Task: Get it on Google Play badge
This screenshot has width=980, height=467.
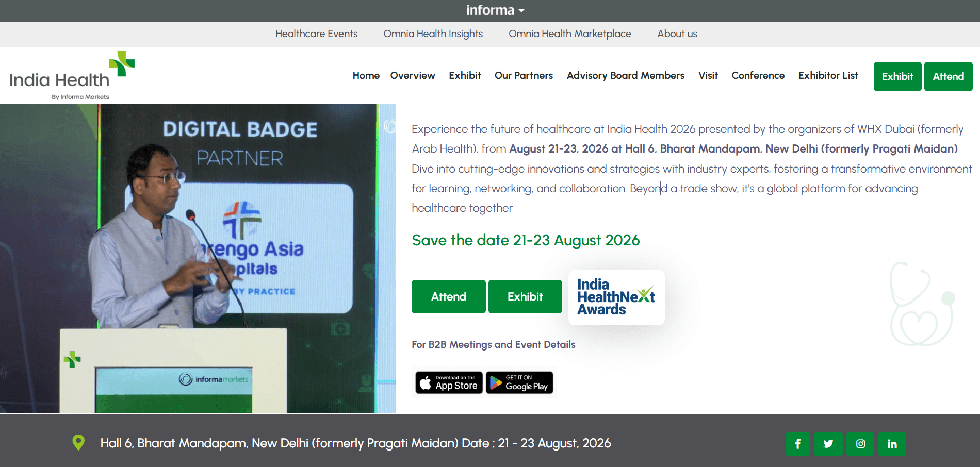Action: pos(519,382)
